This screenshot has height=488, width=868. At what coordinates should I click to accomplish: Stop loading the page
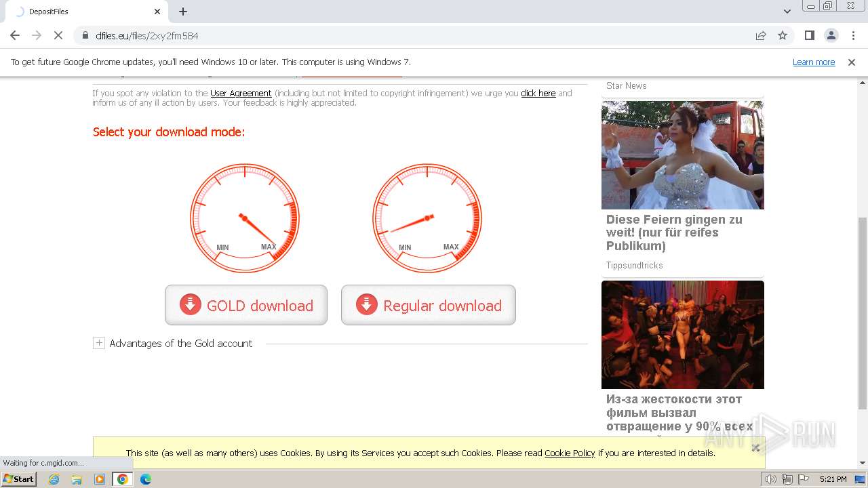tap(58, 35)
